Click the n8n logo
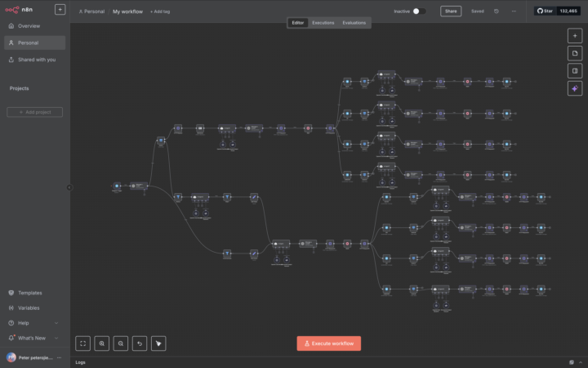Image resolution: width=588 pixels, height=368 pixels. (x=18, y=10)
